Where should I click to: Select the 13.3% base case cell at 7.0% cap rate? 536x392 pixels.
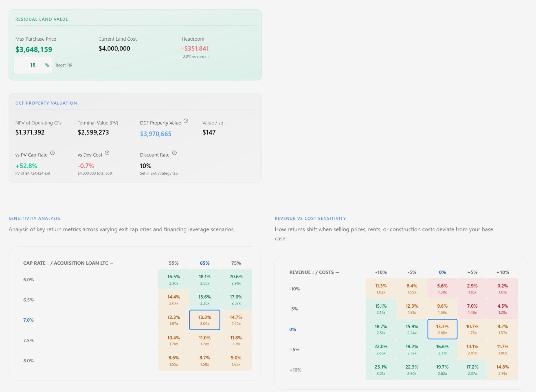(x=205, y=320)
